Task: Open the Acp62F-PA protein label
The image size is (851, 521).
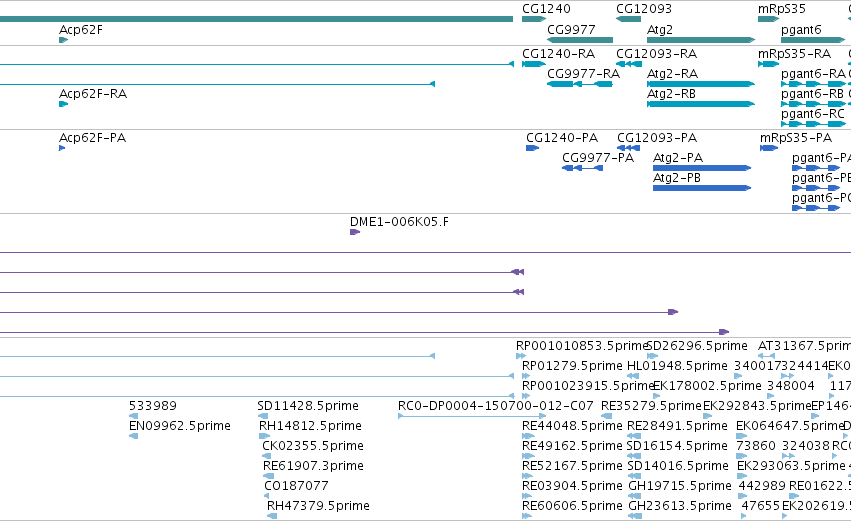Action: pos(92,138)
